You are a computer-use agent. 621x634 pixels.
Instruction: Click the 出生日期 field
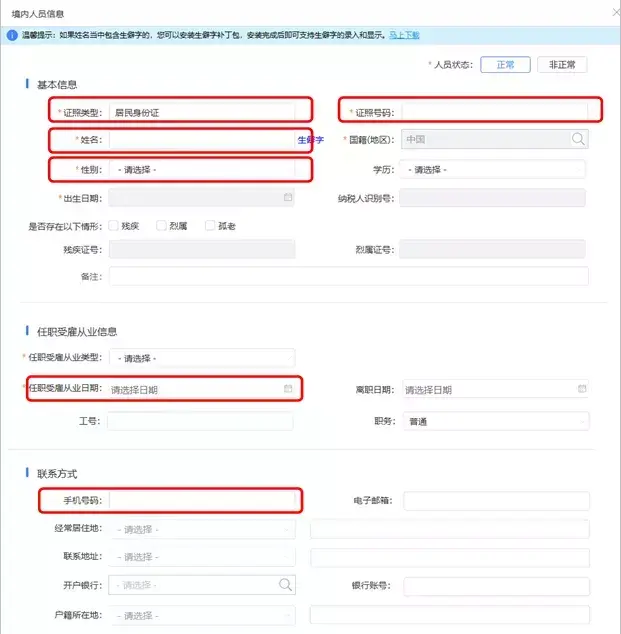201,198
